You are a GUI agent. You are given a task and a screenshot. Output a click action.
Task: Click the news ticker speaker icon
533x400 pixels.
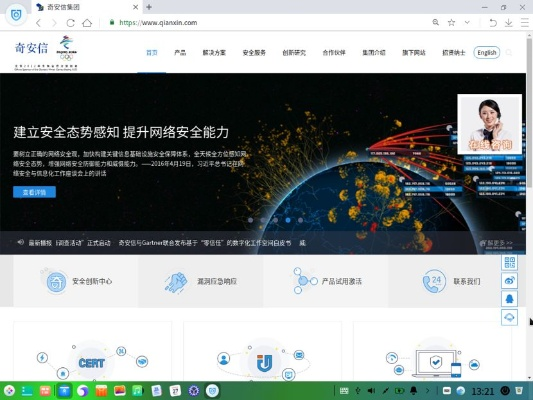coord(20,242)
